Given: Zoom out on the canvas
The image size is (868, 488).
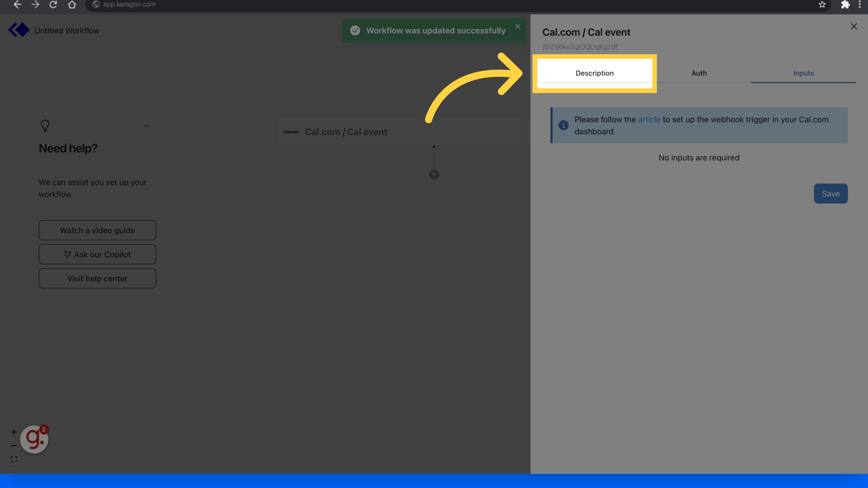Looking at the screenshot, I should tap(14, 446).
